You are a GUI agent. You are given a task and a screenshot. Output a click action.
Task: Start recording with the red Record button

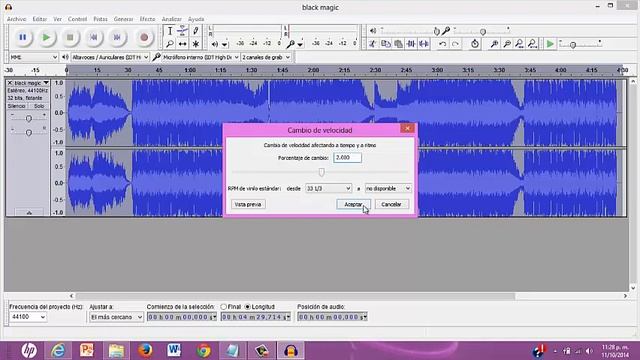[144, 38]
